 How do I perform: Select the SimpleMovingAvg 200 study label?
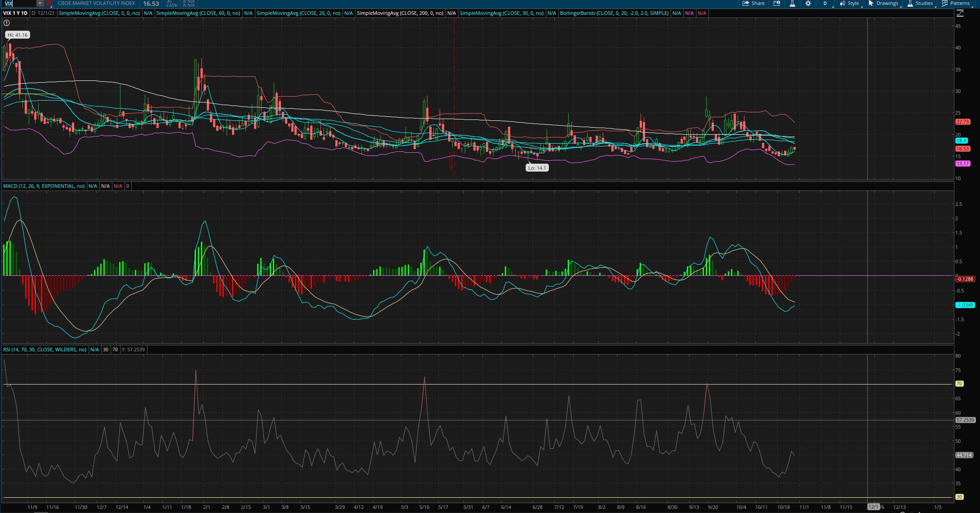(x=400, y=13)
